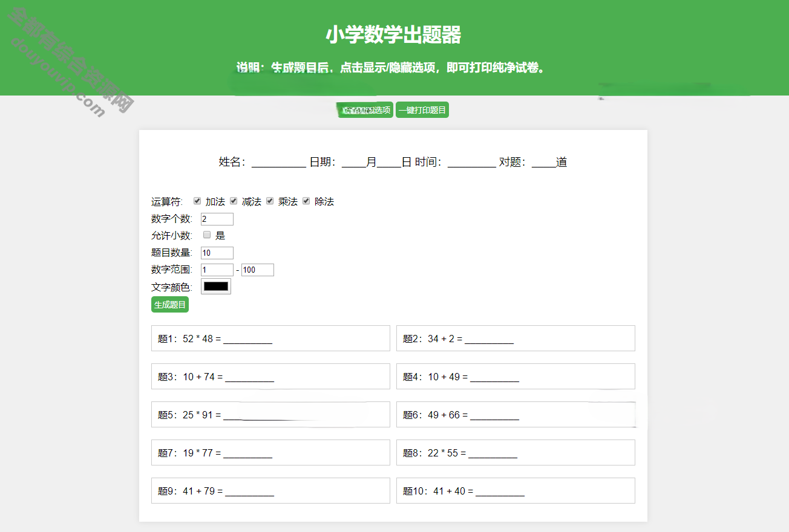Click the 生成题目 button
Image resolution: width=789 pixels, height=532 pixels.
pyautogui.click(x=170, y=305)
